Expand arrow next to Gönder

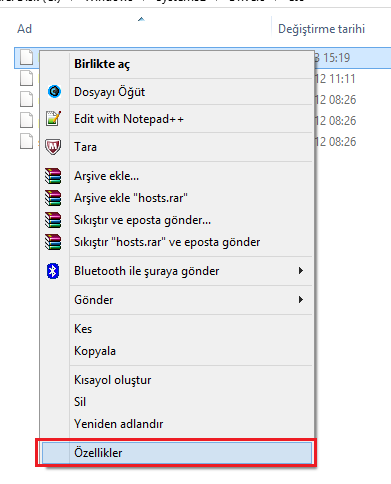click(x=301, y=300)
